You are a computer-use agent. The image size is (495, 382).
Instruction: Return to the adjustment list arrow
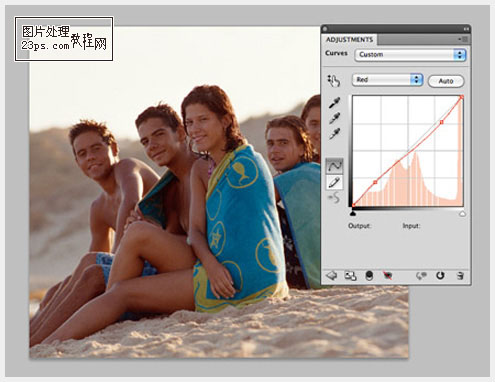pos(331,276)
